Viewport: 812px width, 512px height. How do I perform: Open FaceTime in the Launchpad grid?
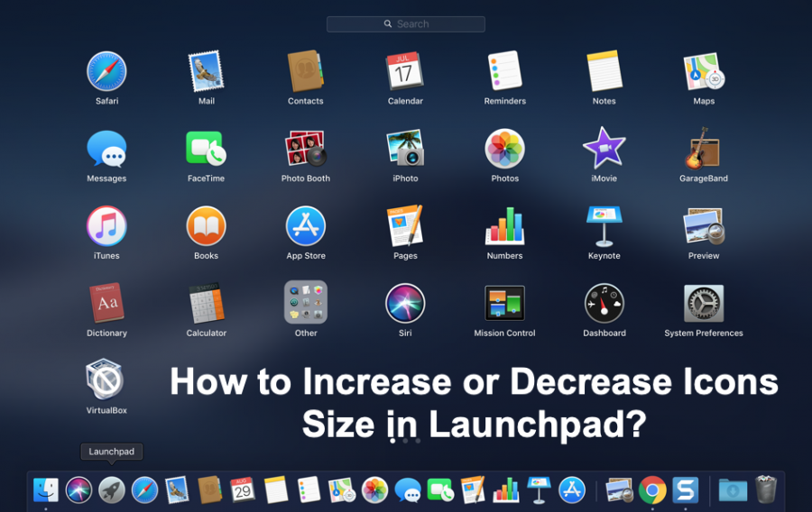(206, 149)
